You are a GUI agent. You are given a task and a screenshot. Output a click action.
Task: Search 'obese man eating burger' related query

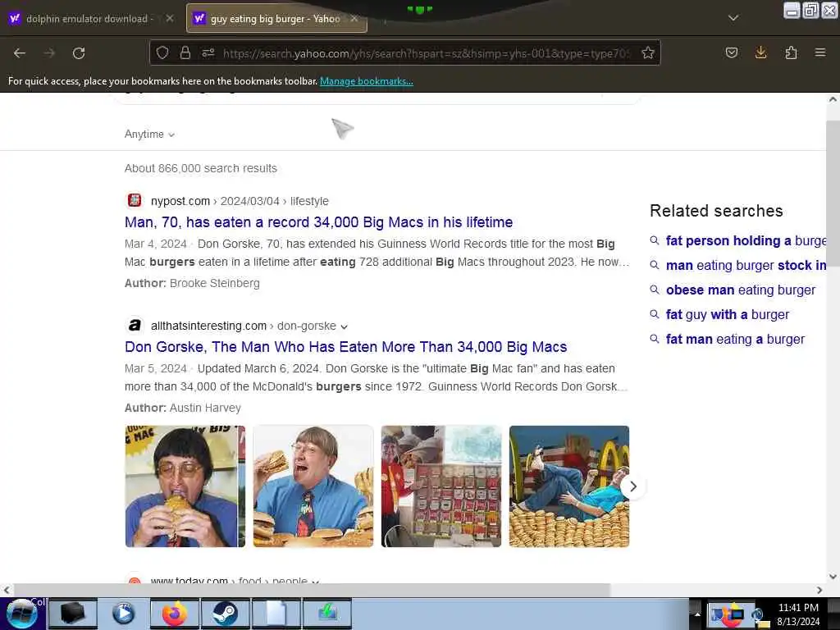[741, 290]
